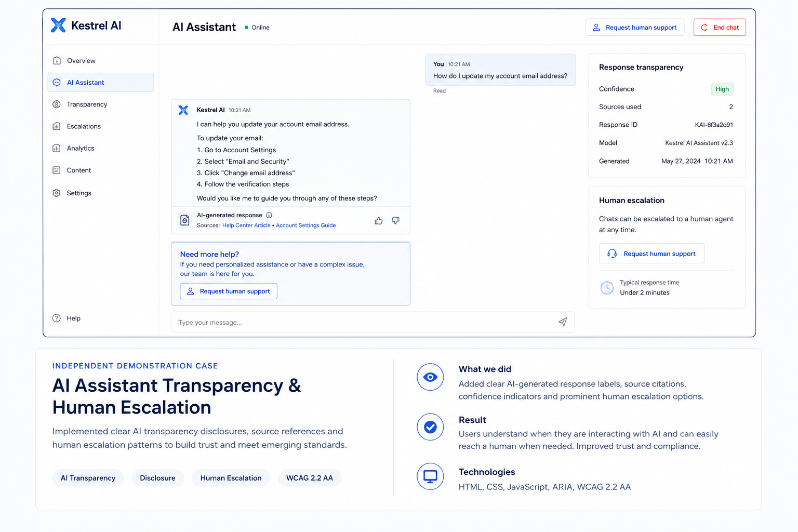Image resolution: width=798 pixels, height=532 pixels.
Task: Open the Escalations page
Action: pyautogui.click(x=101, y=126)
